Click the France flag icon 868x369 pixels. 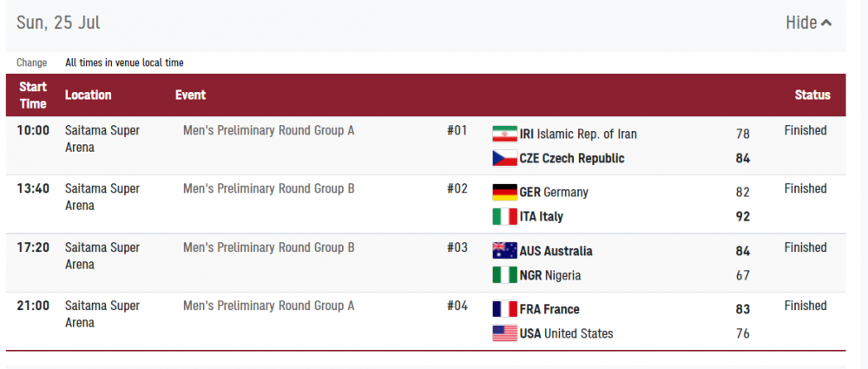coord(504,309)
